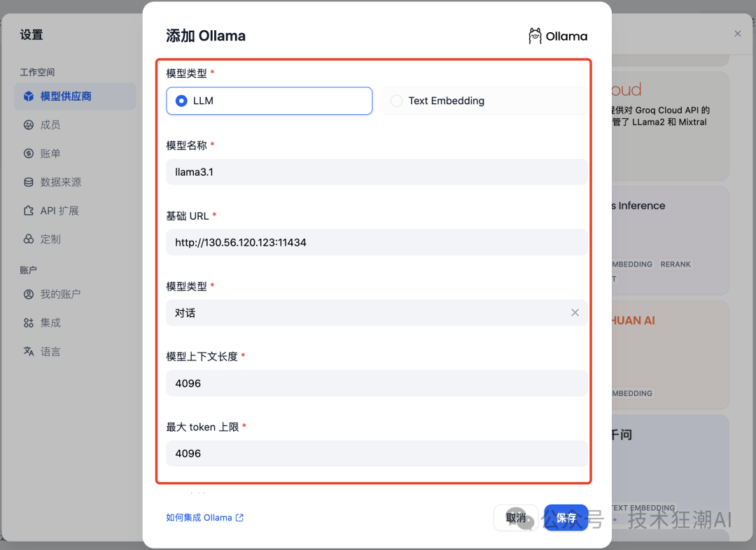This screenshot has height=550, width=756.
Task: Click the 账单 billing icon
Action: pyautogui.click(x=29, y=153)
